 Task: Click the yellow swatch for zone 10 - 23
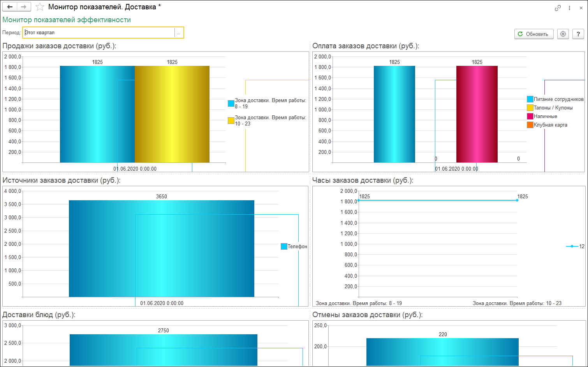click(231, 121)
